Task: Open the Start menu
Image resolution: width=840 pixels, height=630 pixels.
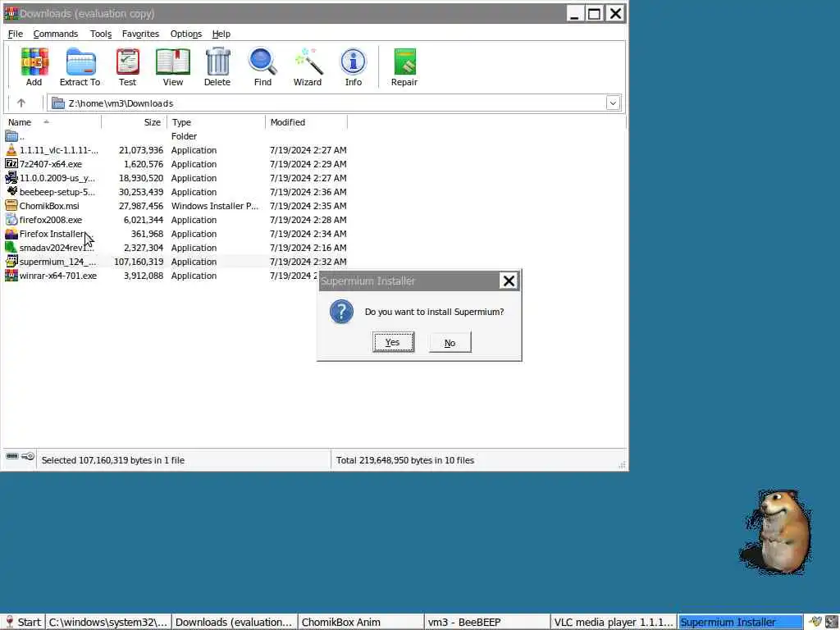Action: click(23, 622)
